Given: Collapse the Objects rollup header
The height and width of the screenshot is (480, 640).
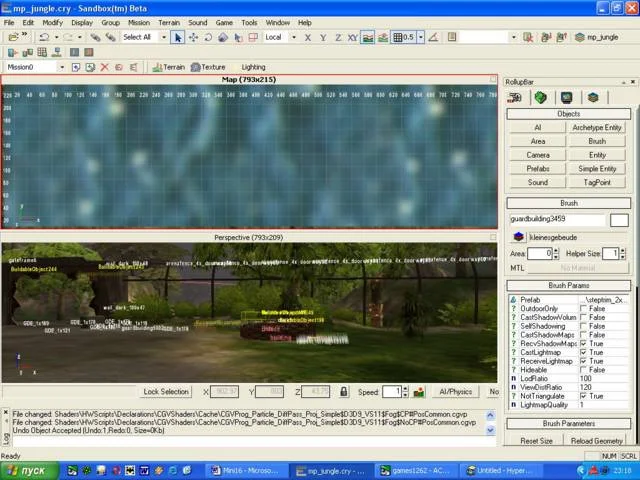Looking at the screenshot, I should click(569, 114).
